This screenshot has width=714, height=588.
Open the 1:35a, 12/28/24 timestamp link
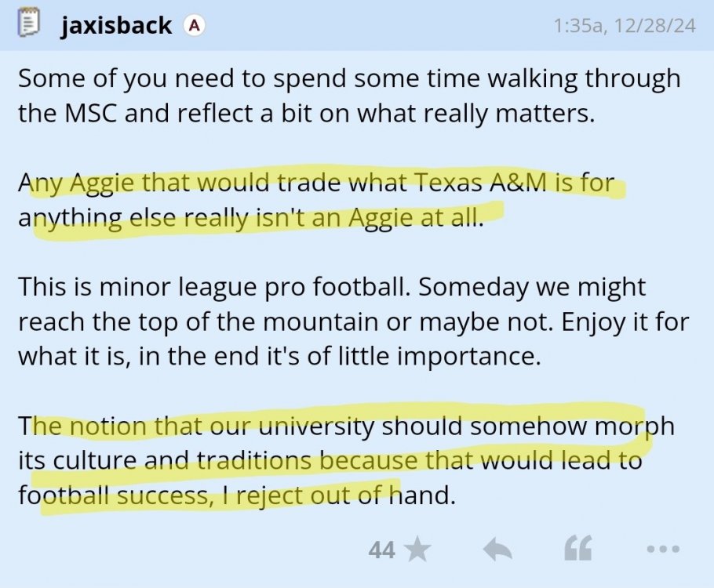click(x=624, y=26)
